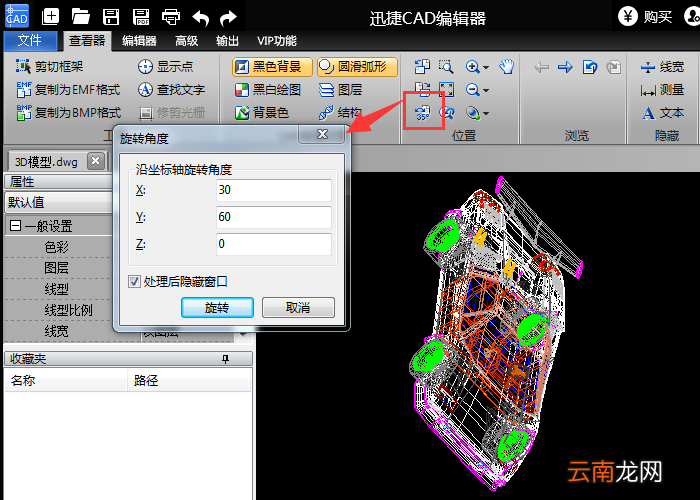
Task: Close the 旋转角度 dialog
Action: pyautogui.click(x=322, y=134)
